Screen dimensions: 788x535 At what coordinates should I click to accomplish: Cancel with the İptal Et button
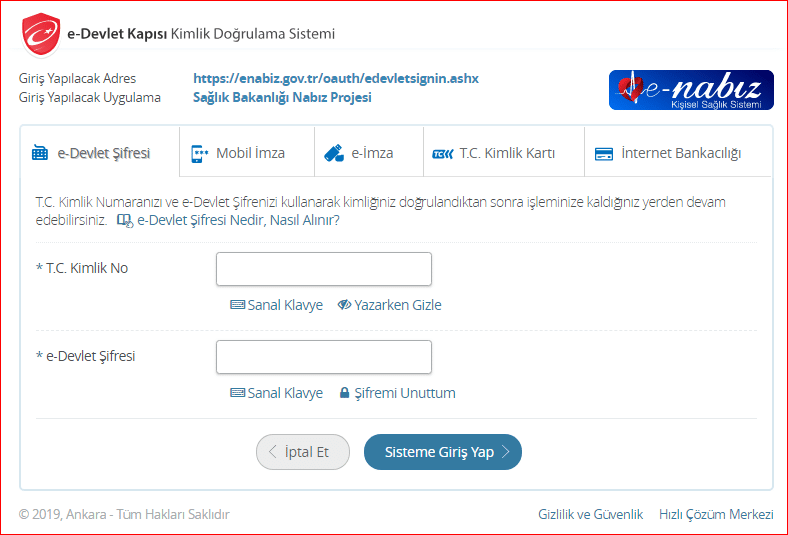point(303,452)
